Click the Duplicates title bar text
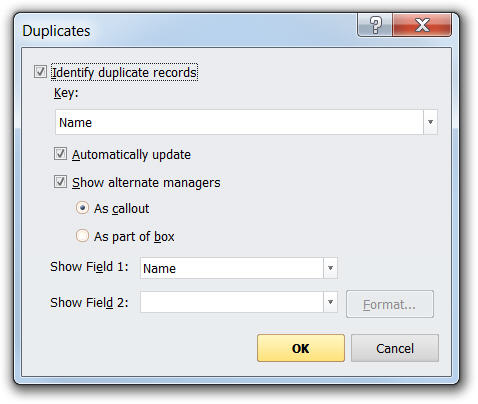 (x=56, y=31)
